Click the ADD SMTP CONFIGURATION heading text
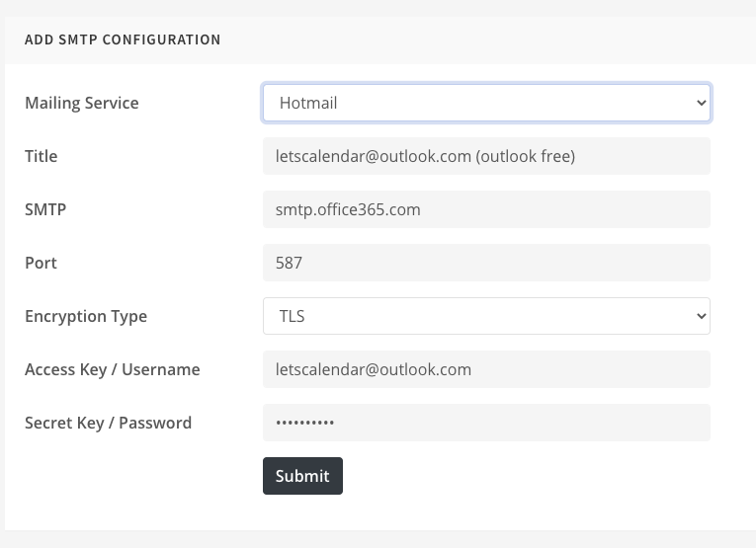 tap(123, 39)
